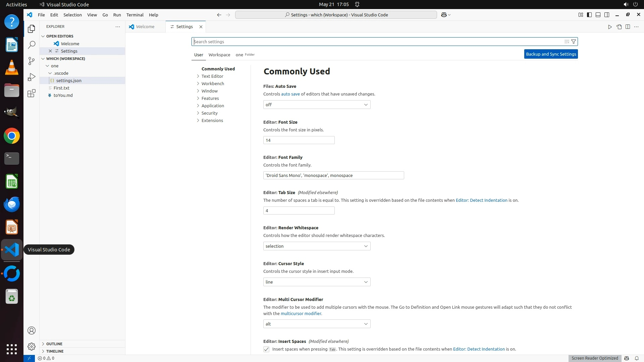Click the Manage gear icon
The width and height of the screenshot is (644, 362).
(x=32, y=347)
